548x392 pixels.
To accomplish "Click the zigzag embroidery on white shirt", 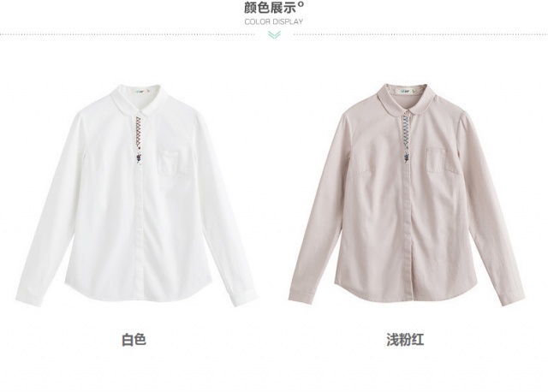I will [139, 132].
